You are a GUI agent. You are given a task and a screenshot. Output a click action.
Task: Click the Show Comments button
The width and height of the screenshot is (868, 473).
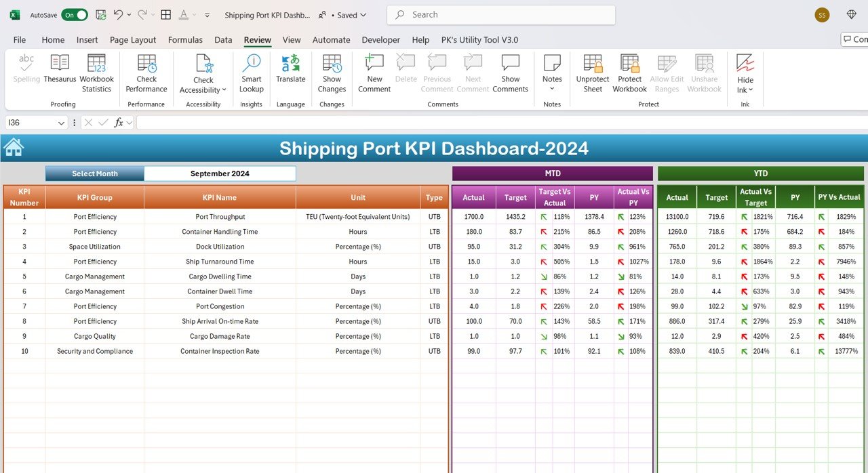coord(510,73)
